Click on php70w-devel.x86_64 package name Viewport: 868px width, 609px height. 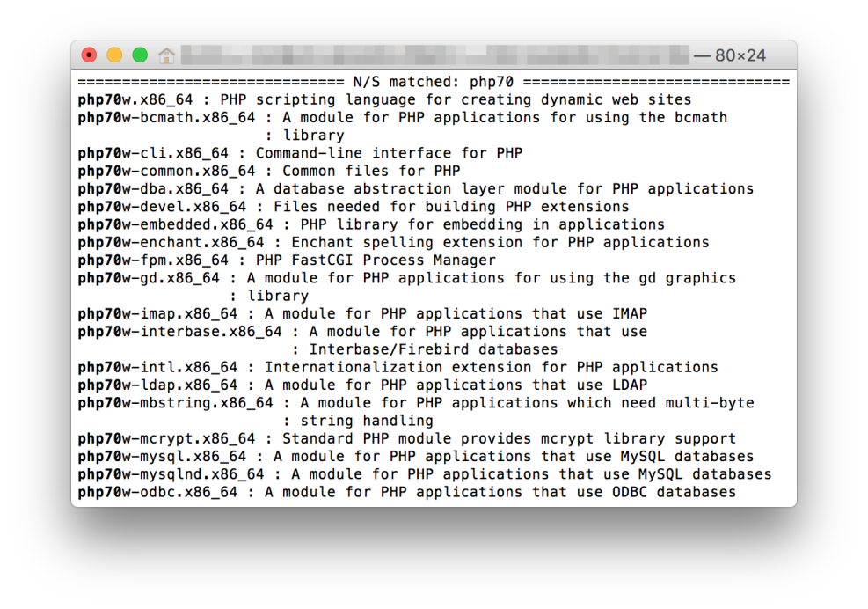(x=162, y=207)
